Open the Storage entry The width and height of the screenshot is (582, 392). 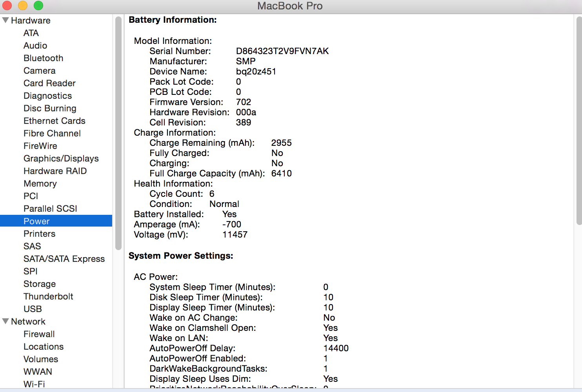[x=40, y=284]
